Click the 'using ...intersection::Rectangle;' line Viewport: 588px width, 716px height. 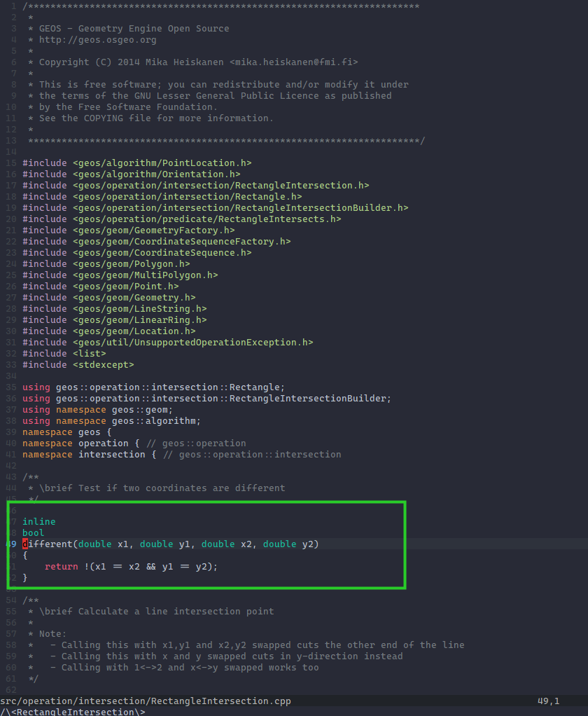point(154,387)
